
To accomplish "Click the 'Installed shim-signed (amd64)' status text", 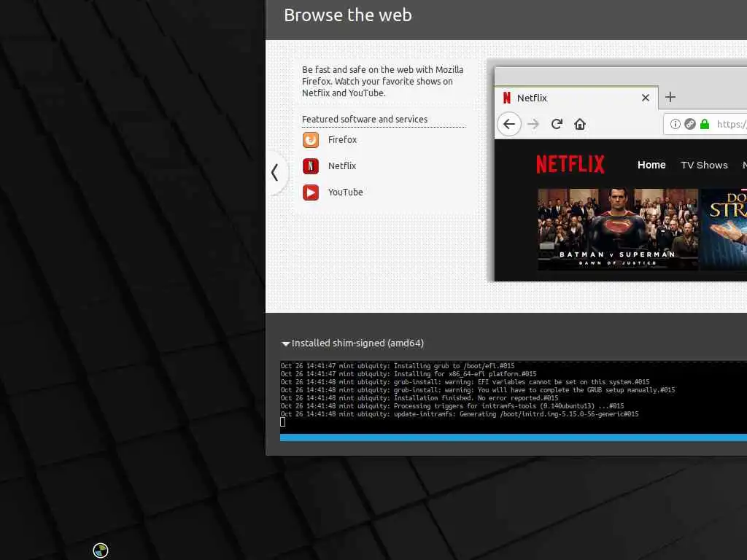I will click(x=357, y=343).
